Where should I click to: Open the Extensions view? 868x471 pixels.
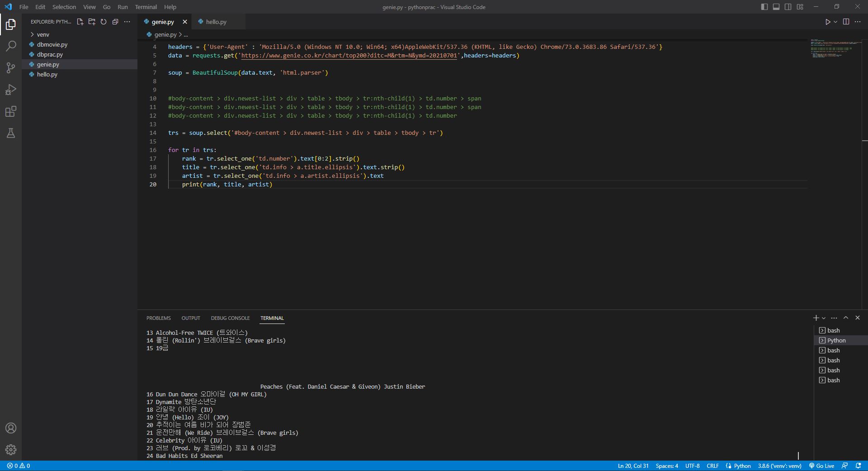(11, 111)
